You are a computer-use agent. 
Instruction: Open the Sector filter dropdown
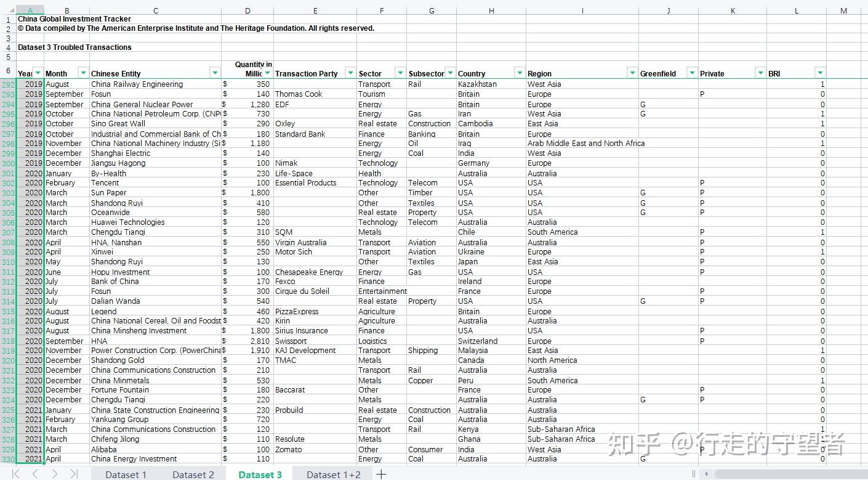pyautogui.click(x=400, y=73)
